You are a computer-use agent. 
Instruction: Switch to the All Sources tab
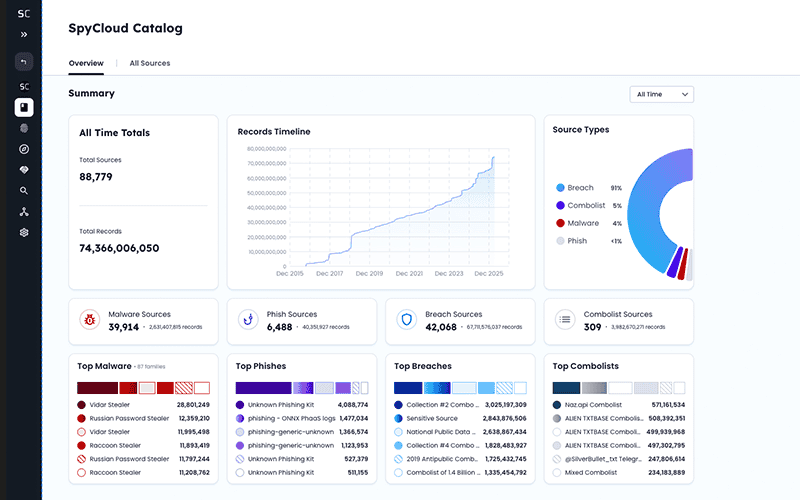tap(149, 63)
